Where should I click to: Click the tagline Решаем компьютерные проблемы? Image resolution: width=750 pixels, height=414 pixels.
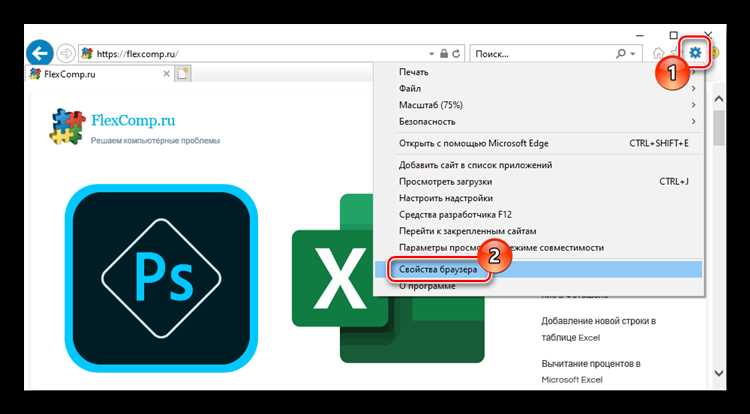[x=155, y=141]
